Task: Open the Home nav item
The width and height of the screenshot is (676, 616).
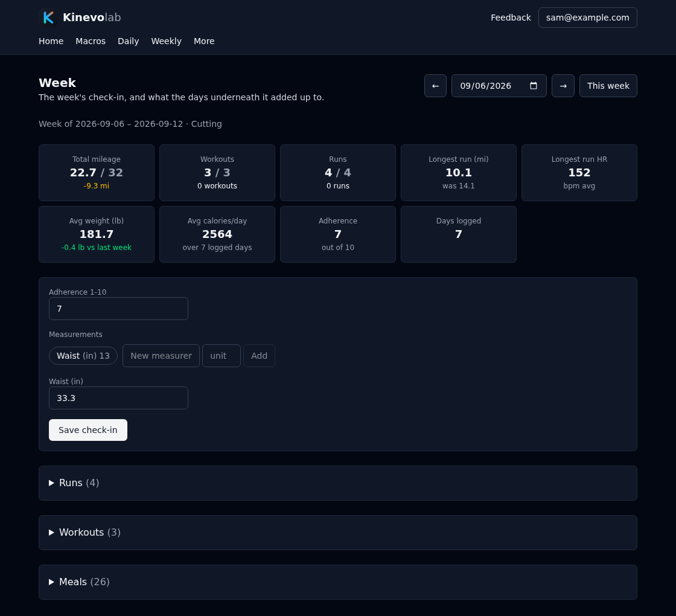Action: (51, 41)
